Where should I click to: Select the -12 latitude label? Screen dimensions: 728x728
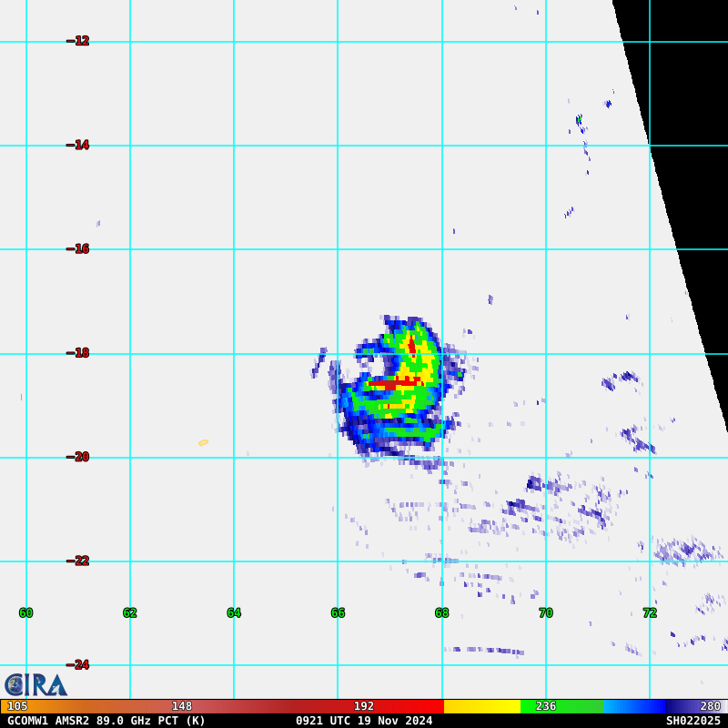coord(78,41)
